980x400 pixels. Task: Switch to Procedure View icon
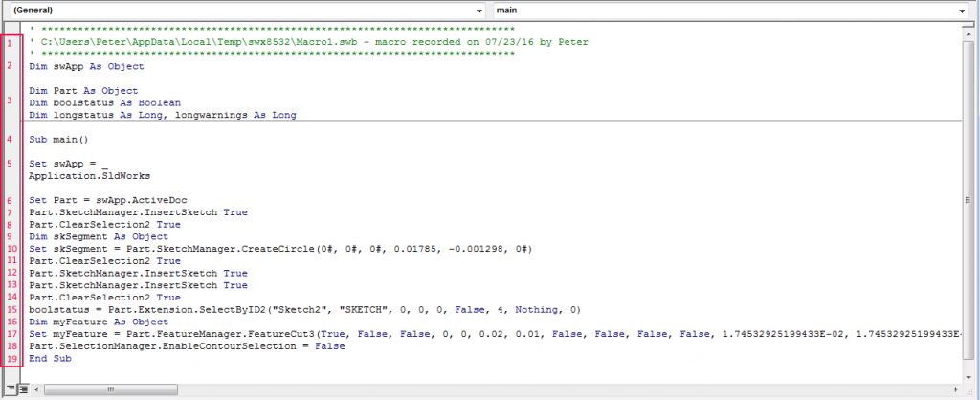(x=10, y=389)
